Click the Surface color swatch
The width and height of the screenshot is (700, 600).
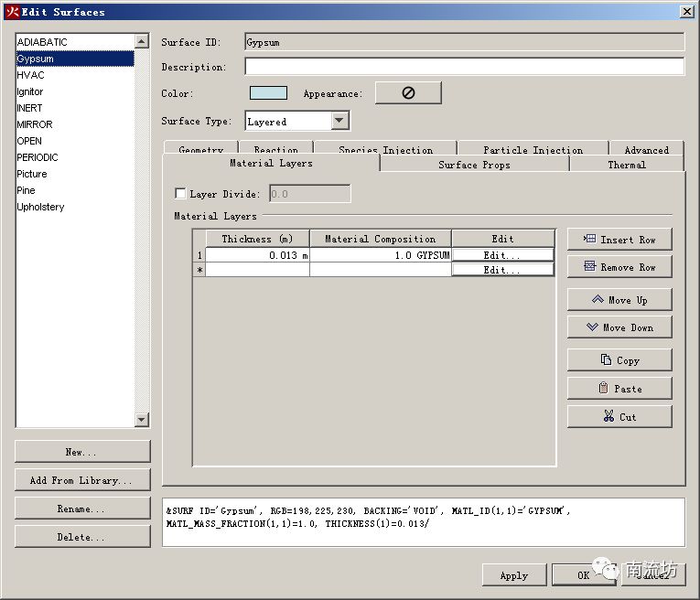pos(268,93)
